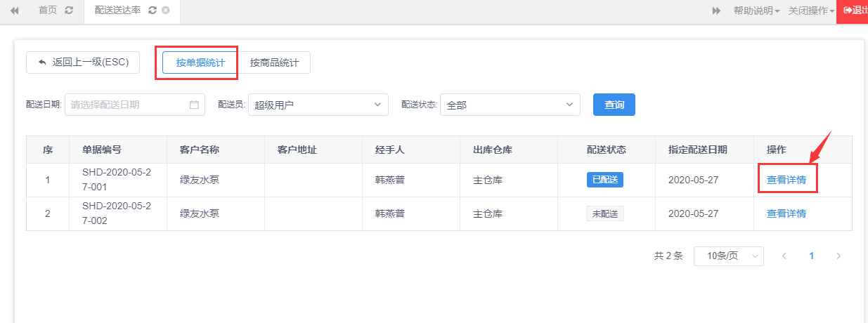Screen dimensions: 868x323
Task: Click 返回上一级(ESC) back button
Action: click(83, 62)
